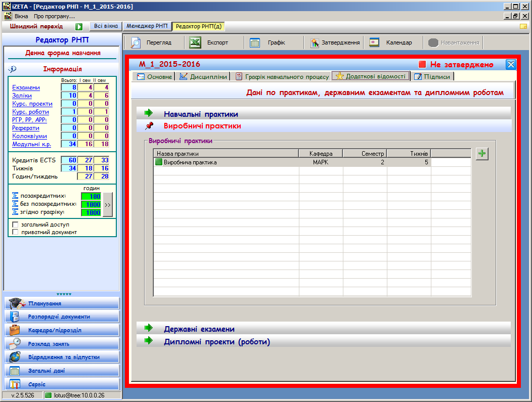Open Планування sidebar section

click(x=62, y=303)
